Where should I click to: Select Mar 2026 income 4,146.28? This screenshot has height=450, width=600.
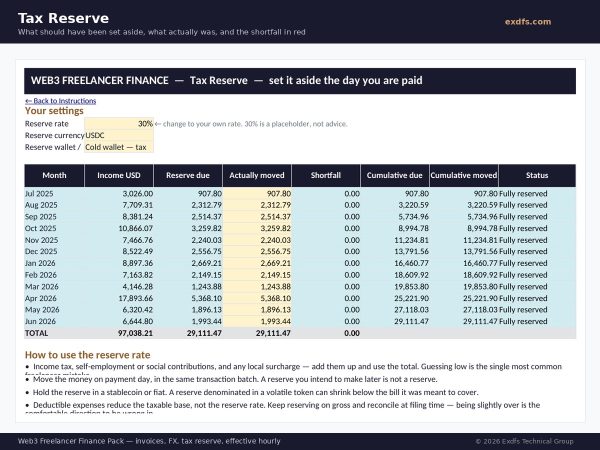tap(119, 287)
